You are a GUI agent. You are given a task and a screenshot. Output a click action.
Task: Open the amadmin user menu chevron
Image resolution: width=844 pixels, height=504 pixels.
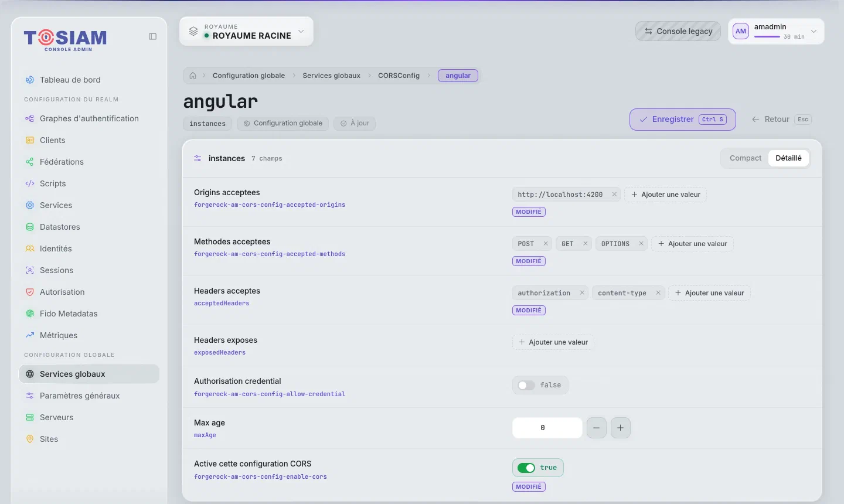(814, 31)
